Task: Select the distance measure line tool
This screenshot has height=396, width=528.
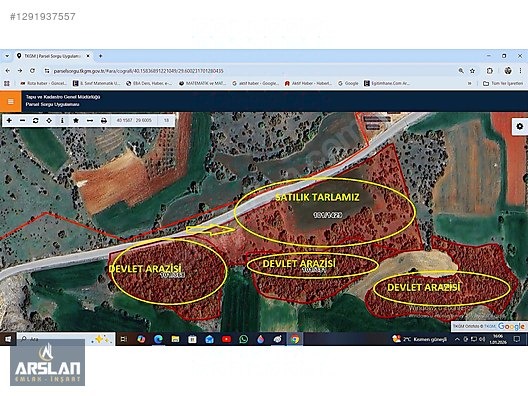Action: 90,121
